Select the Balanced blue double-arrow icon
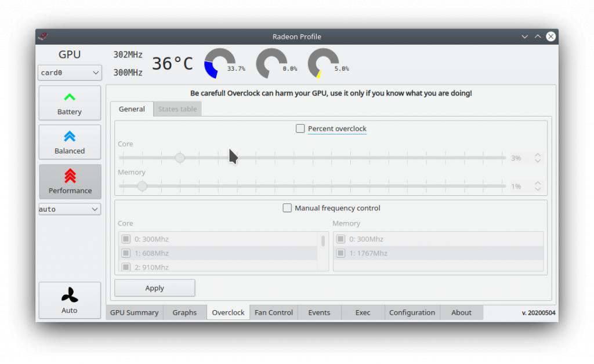Screen dimensions: 594x364 [x=70, y=136]
